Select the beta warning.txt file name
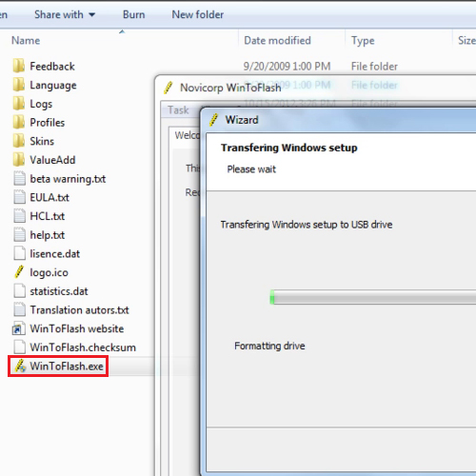This screenshot has height=476, width=476. 68,179
